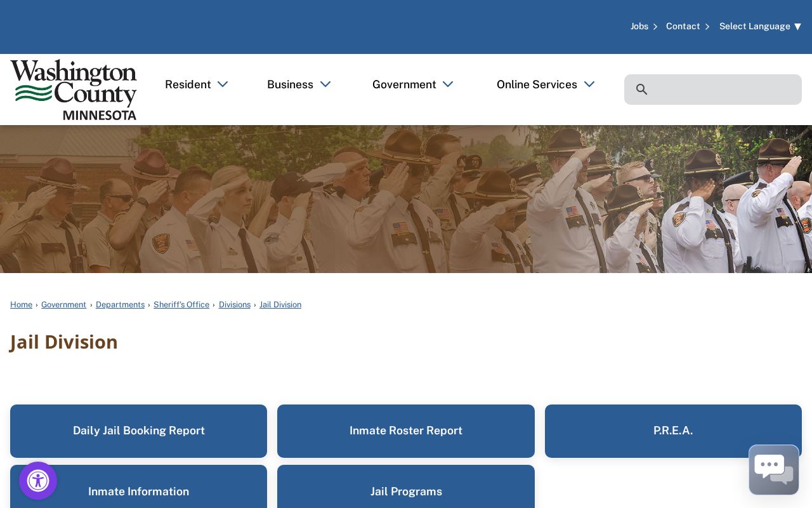Open the Select Language dropdown

pos(760,26)
